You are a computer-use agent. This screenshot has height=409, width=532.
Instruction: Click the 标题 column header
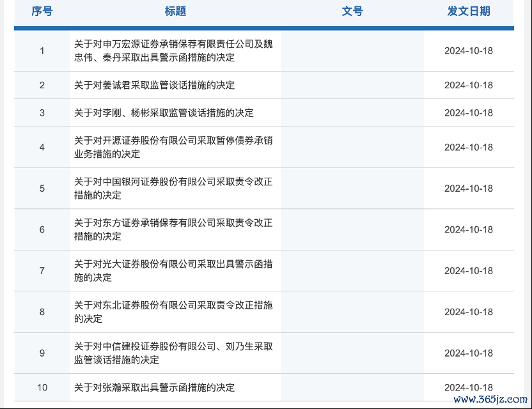(175, 12)
